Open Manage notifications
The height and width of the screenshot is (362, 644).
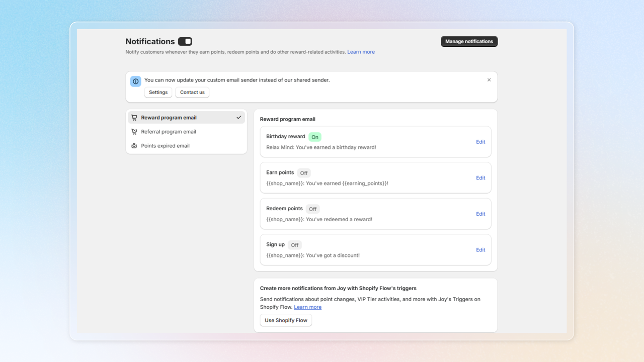469,41
